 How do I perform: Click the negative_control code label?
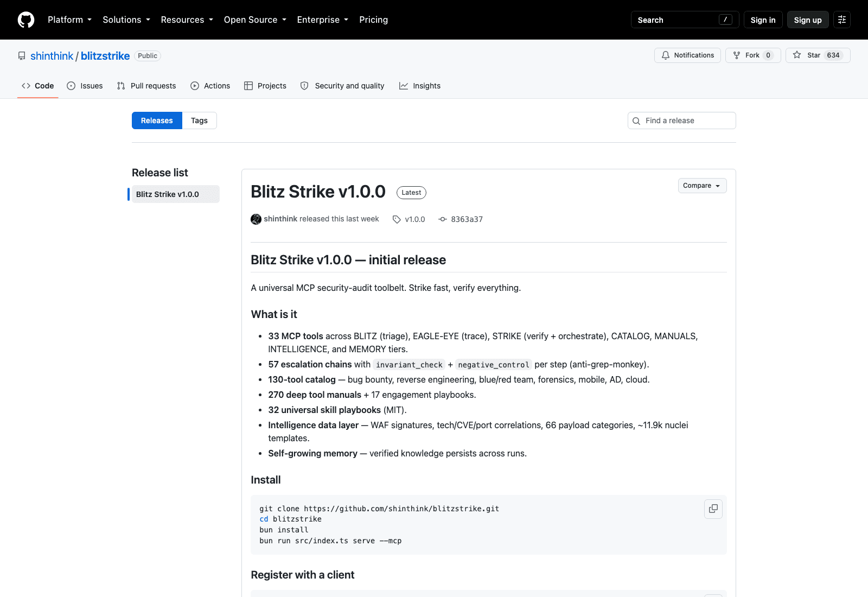click(x=494, y=365)
